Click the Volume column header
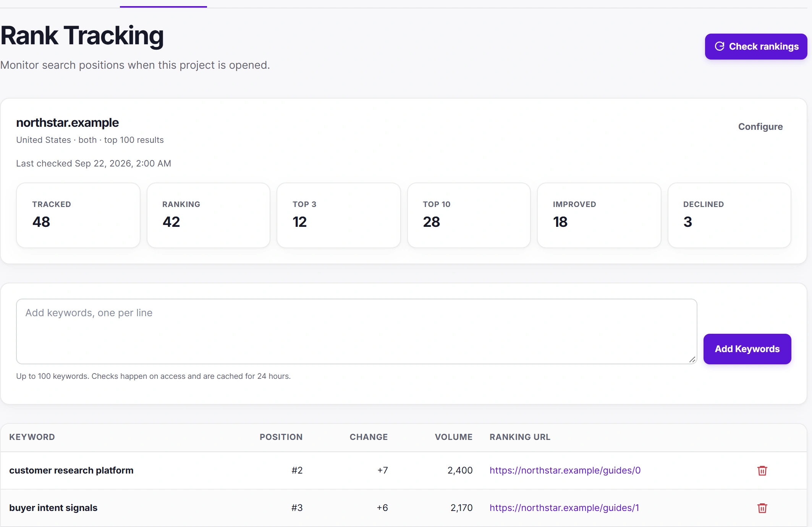The width and height of the screenshot is (812, 527). (454, 437)
